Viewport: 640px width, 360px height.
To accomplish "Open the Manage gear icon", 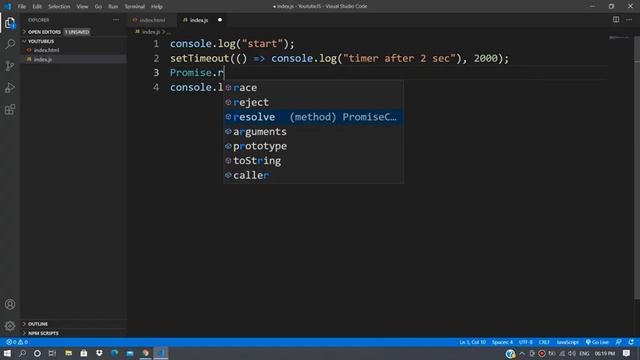I will pyautogui.click(x=10, y=326).
